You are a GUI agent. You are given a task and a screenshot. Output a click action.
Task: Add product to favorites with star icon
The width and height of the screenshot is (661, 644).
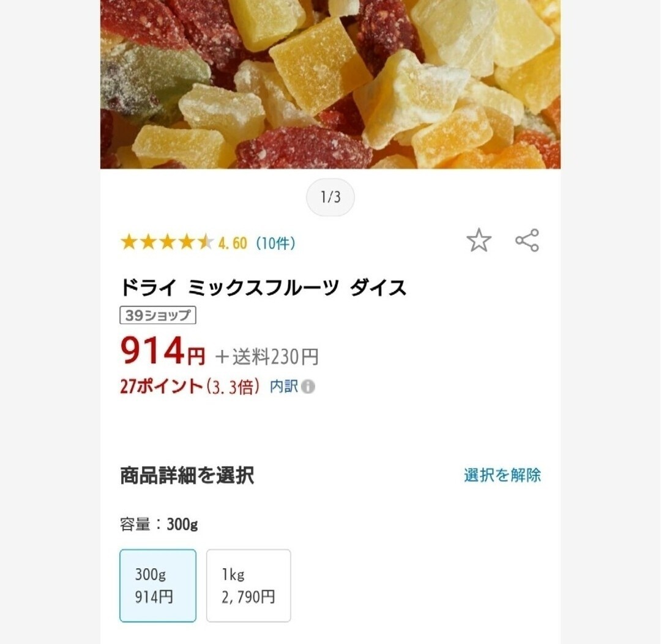point(479,240)
